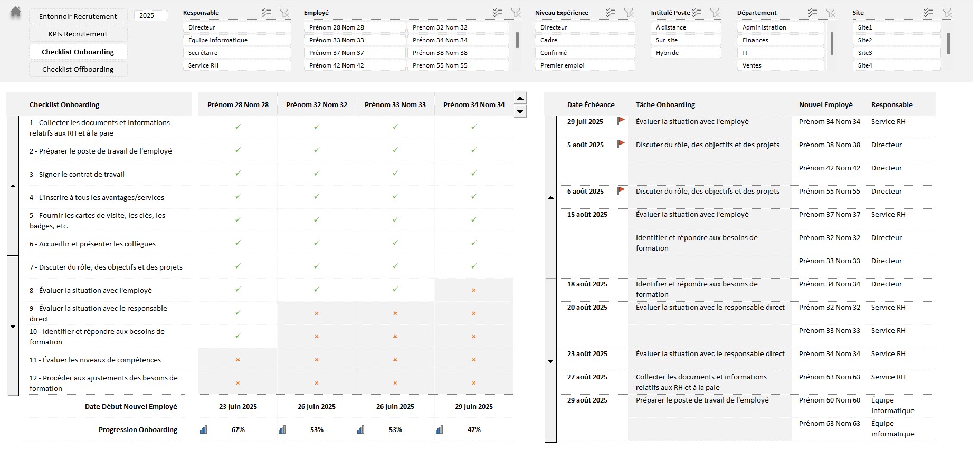Clear the filter on the Employé slicer

(516, 13)
